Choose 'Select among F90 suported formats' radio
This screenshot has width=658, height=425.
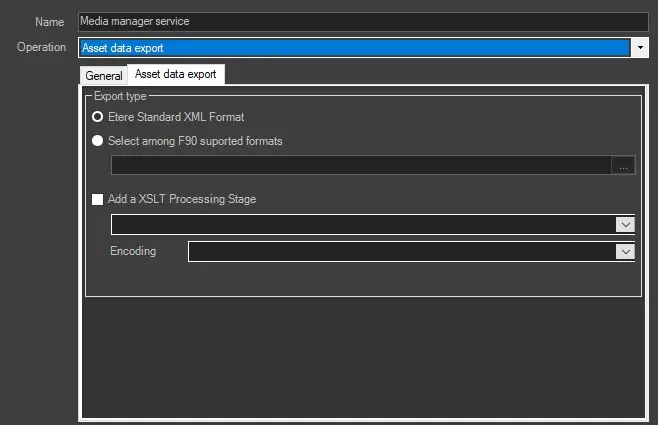(x=98, y=141)
